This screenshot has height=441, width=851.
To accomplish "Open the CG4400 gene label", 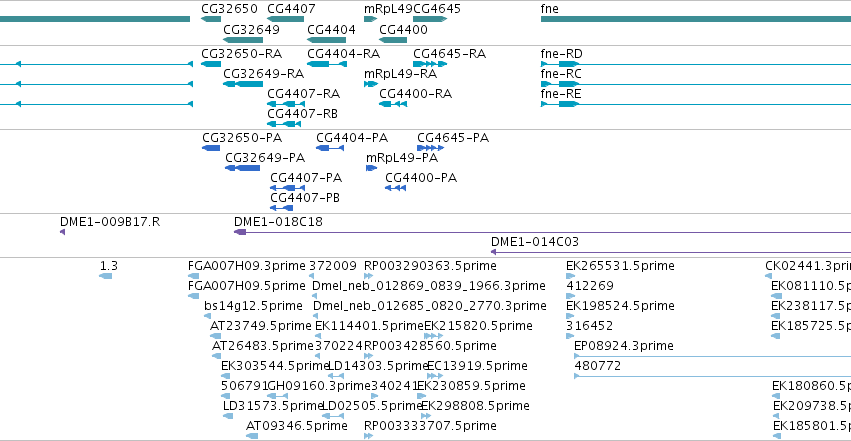I will [x=403, y=29].
